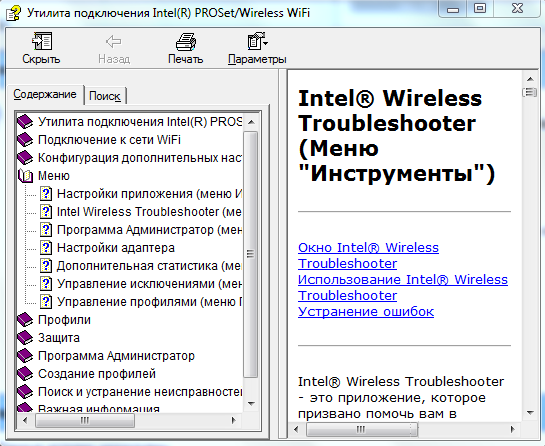Screen dimensions: 545x446
Task: Click book icon beside Создание профилей
Action: pos(25,374)
